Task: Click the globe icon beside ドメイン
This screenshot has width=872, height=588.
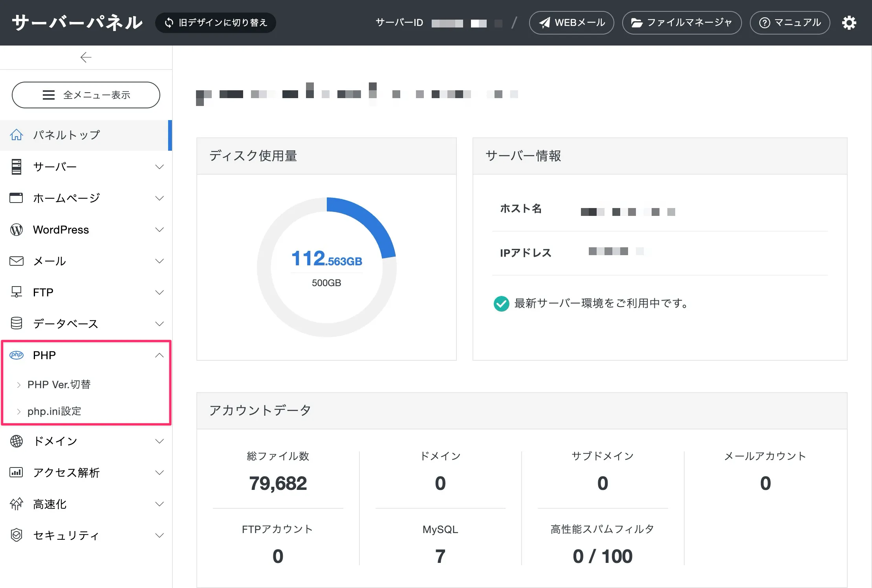Action: pyautogui.click(x=16, y=441)
